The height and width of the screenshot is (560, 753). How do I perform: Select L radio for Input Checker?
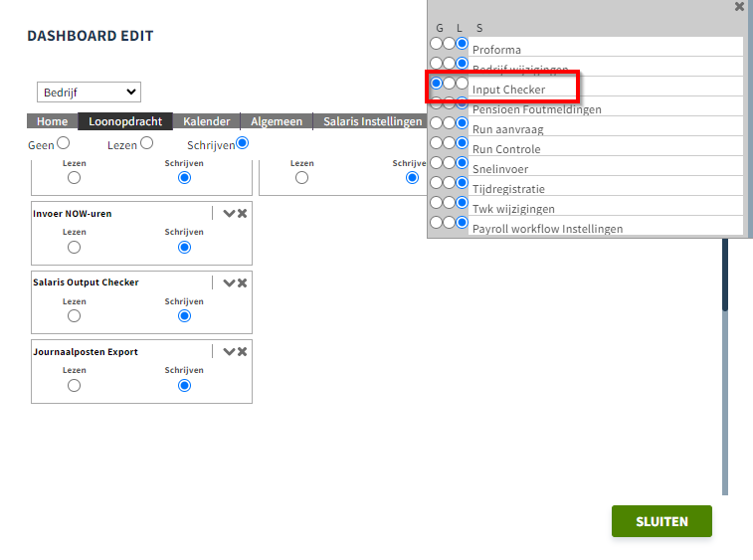click(449, 84)
